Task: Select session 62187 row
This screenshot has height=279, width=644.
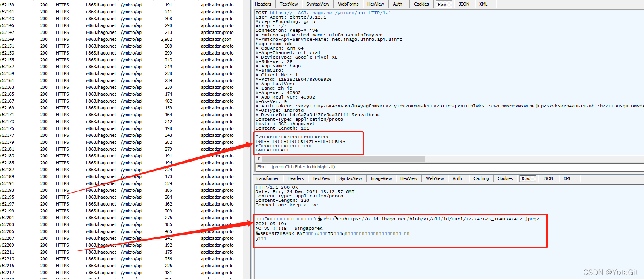Action: pyautogui.click(x=121, y=170)
